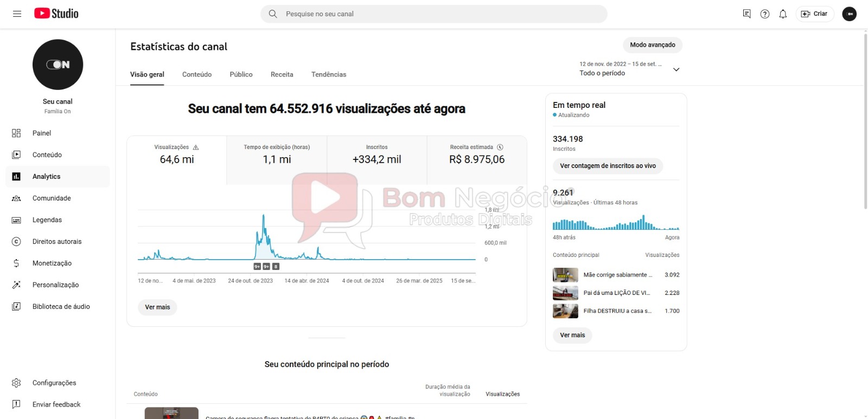Select Analytics in the sidebar
The height and width of the screenshot is (419, 868).
pyautogui.click(x=58, y=176)
